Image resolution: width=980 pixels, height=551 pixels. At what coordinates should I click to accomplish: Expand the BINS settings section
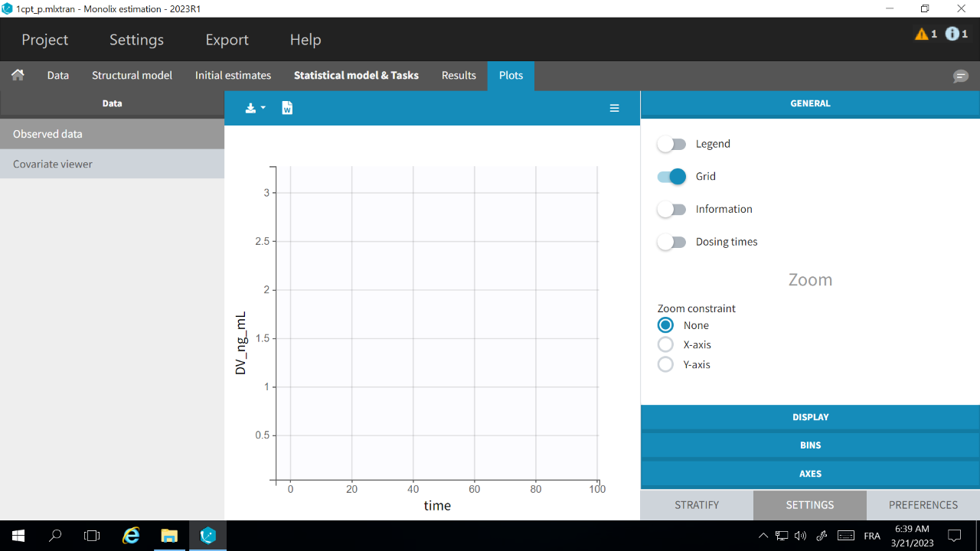[x=810, y=445]
